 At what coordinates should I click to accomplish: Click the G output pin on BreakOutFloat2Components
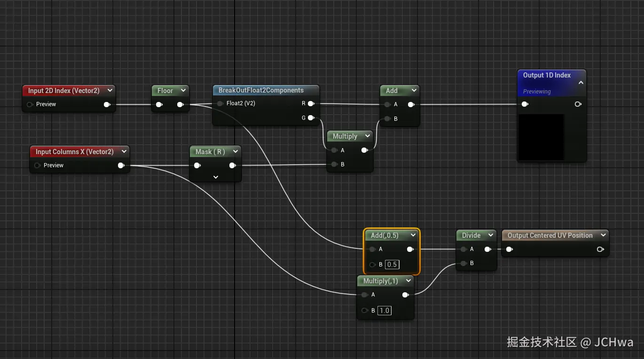(311, 118)
